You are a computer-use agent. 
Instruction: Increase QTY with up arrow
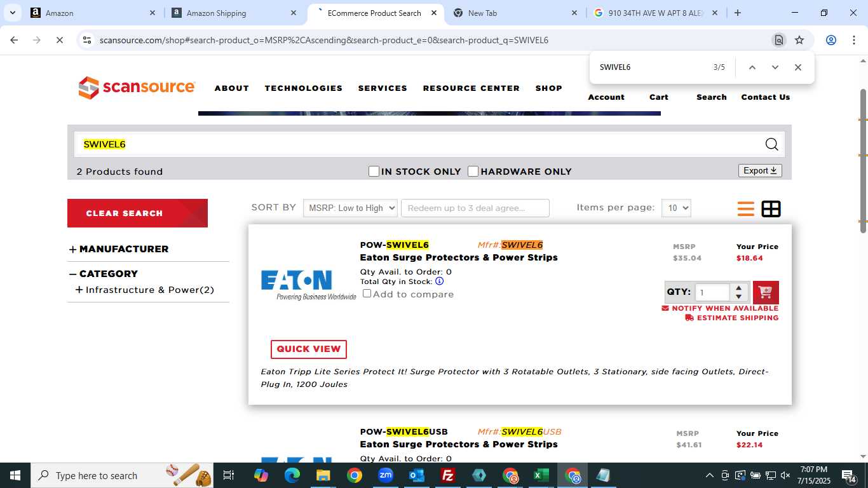click(x=738, y=288)
